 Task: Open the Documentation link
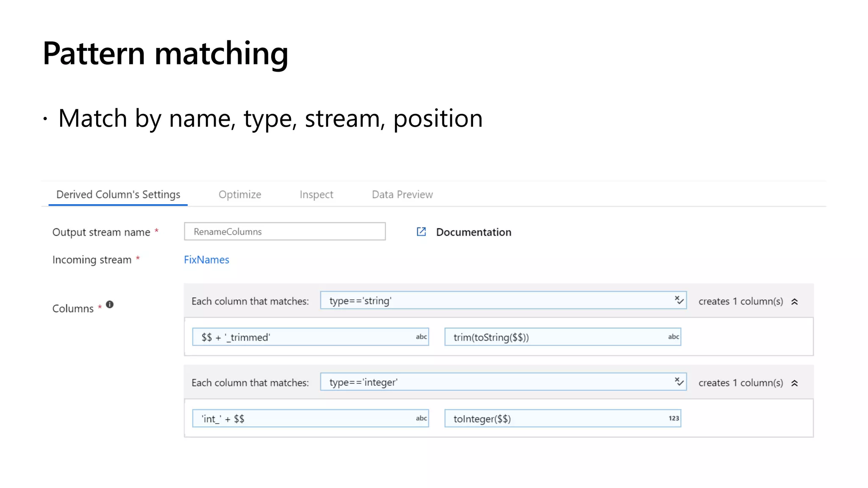[x=473, y=232]
